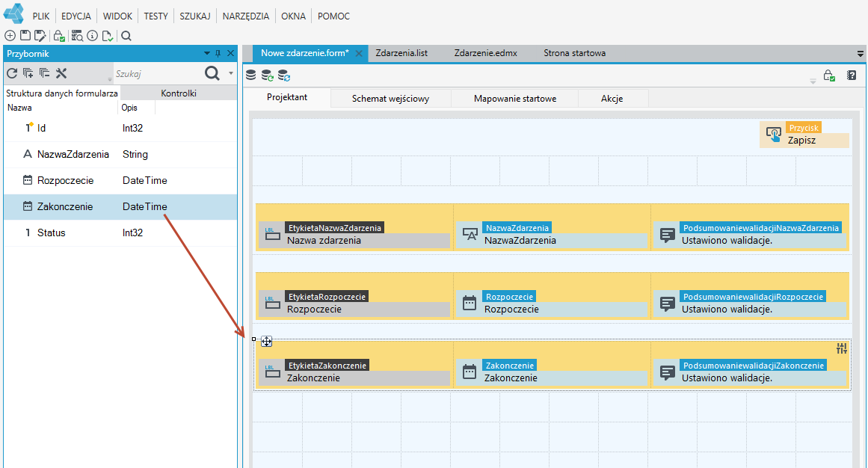The width and height of the screenshot is (868, 468).
Task: Click the expand-all icon in Przybornik
Action: [x=28, y=73]
